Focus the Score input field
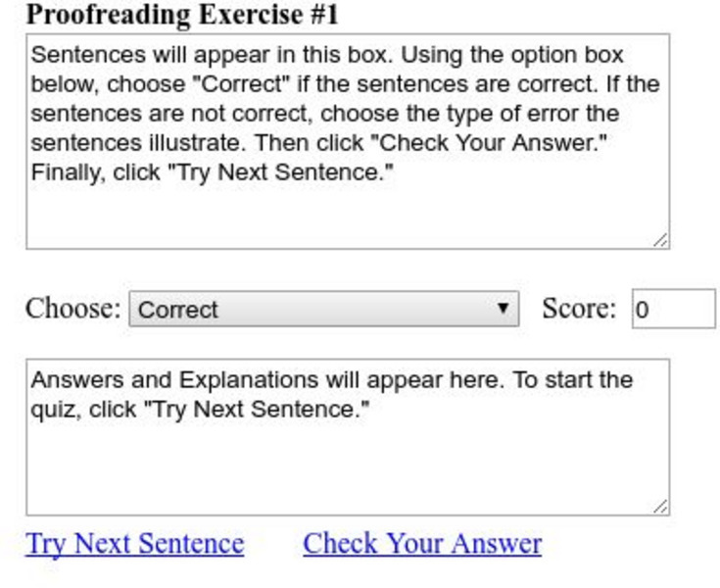 [673, 310]
